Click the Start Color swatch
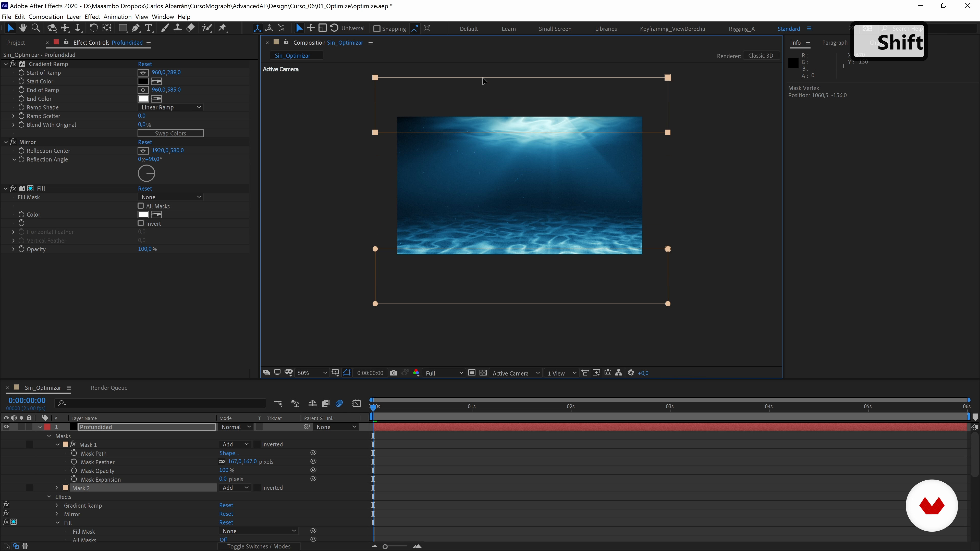The image size is (980, 551). coord(143,81)
